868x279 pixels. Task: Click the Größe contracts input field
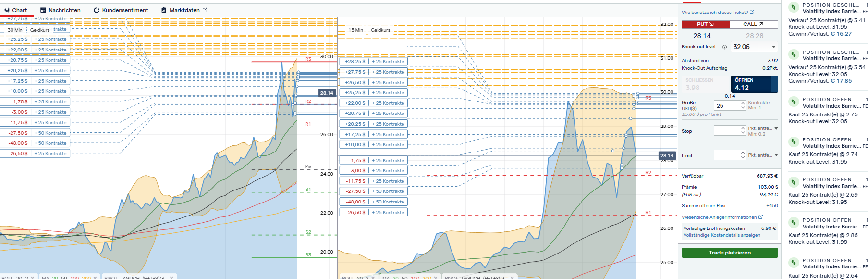tap(727, 106)
